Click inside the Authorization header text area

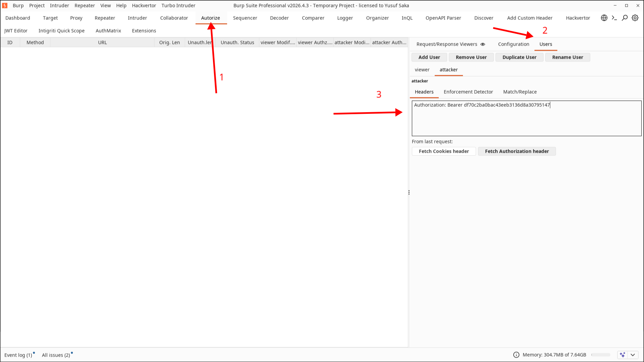tap(527, 118)
